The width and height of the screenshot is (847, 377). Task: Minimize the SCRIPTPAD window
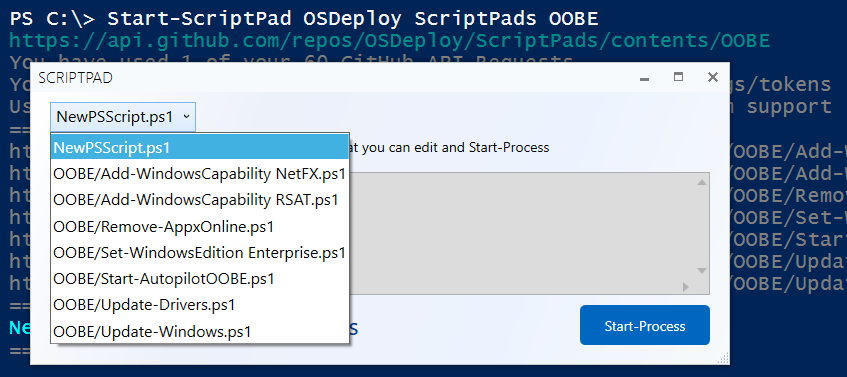pyautogui.click(x=644, y=78)
